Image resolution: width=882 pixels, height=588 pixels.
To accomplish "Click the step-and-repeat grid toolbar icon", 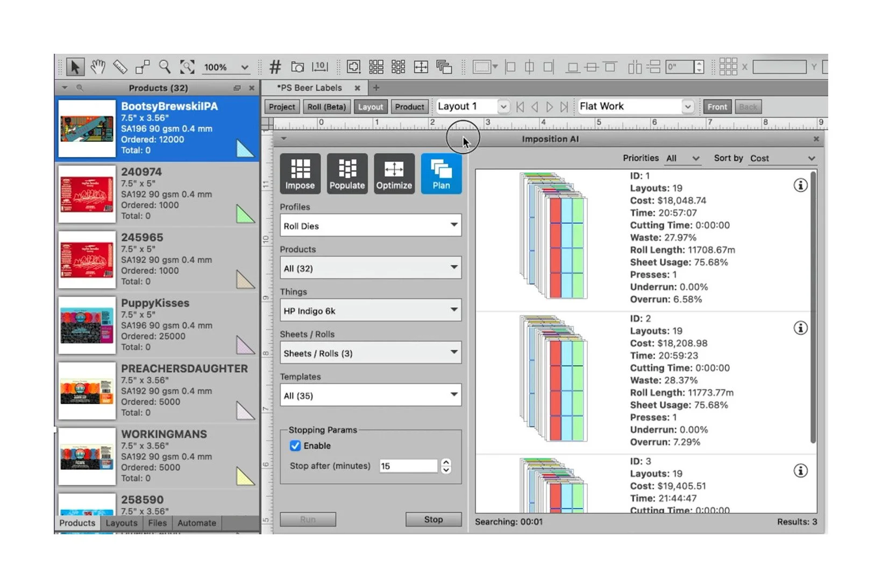I will click(376, 67).
